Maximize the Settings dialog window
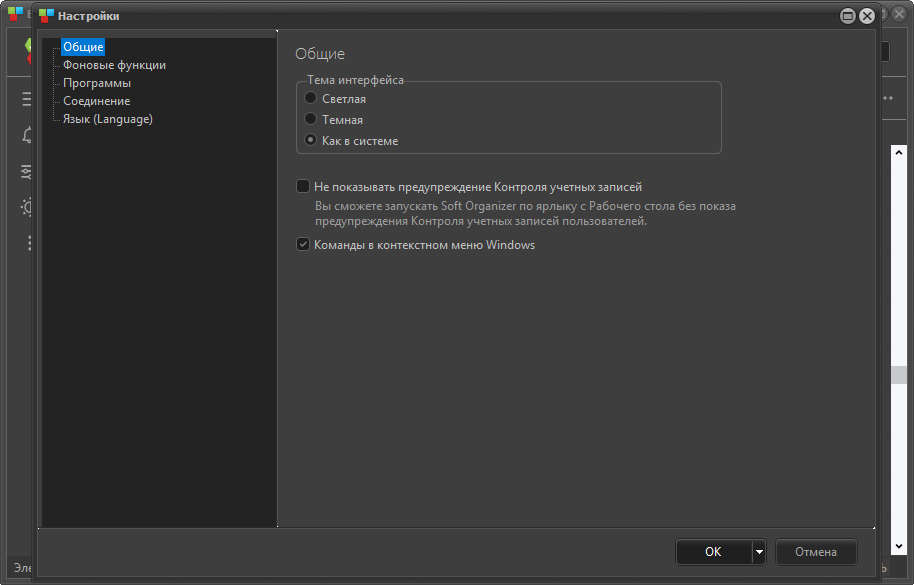Screen dimensions: 914x585 tap(848, 16)
